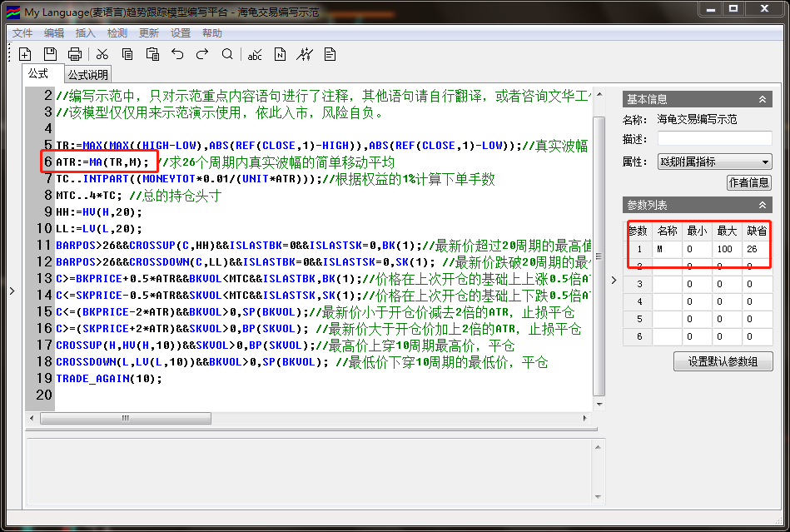Click the 缺省 cell of parameter M

pos(755,249)
